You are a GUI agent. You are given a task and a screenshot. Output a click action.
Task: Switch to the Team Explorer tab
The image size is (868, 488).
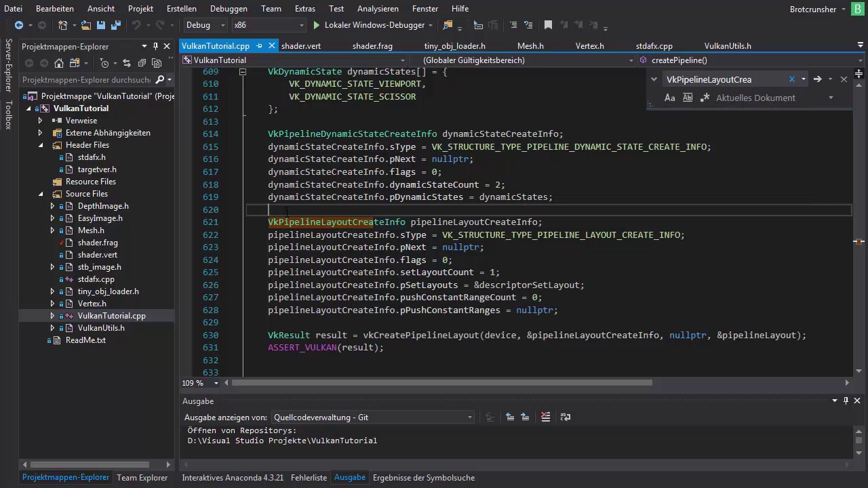click(x=142, y=478)
